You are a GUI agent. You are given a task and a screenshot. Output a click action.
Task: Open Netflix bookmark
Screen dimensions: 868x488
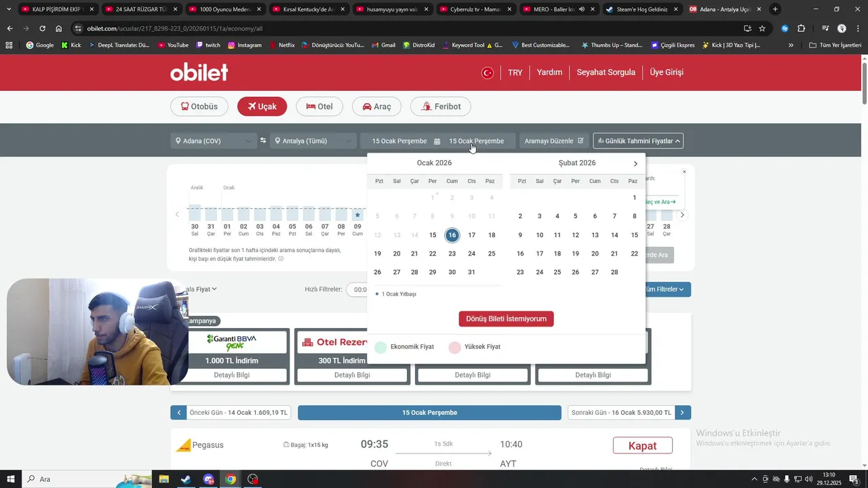pos(281,45)
